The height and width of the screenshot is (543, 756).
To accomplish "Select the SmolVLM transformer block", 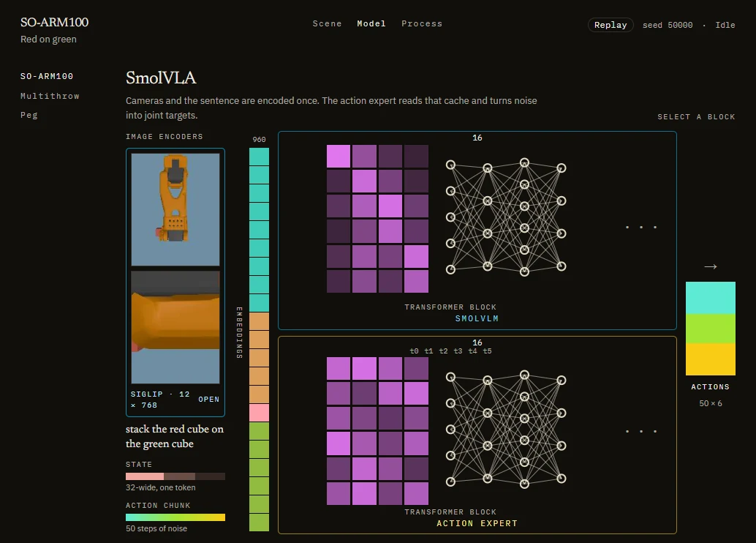I will point(477,231).
